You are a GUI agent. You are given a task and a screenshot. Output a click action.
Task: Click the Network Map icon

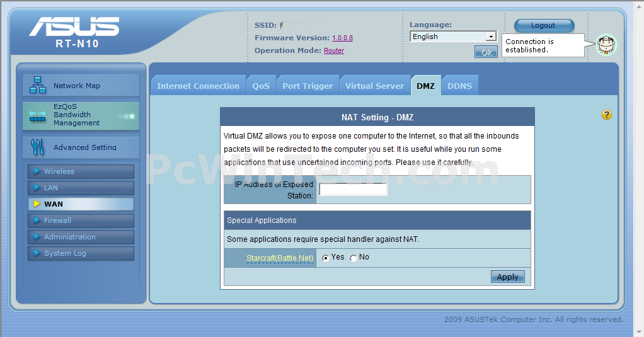pos(38,85)
